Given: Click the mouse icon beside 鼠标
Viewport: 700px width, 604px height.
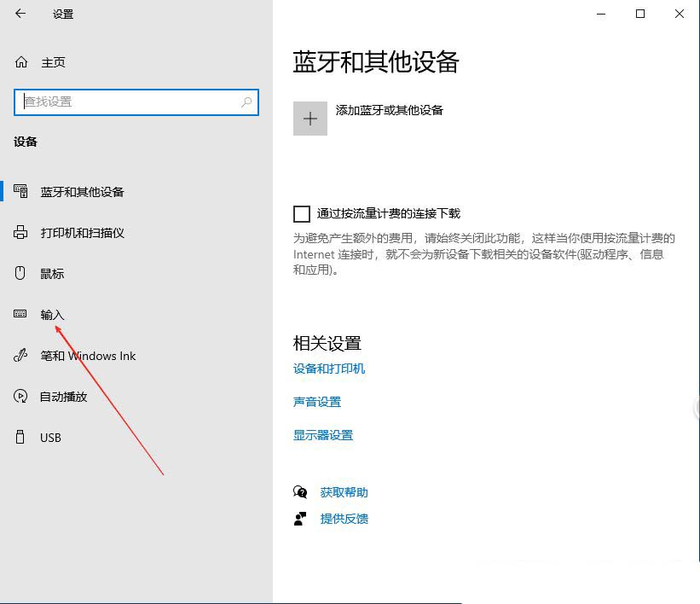Looking at the screenshot, I should coord(21,274).
